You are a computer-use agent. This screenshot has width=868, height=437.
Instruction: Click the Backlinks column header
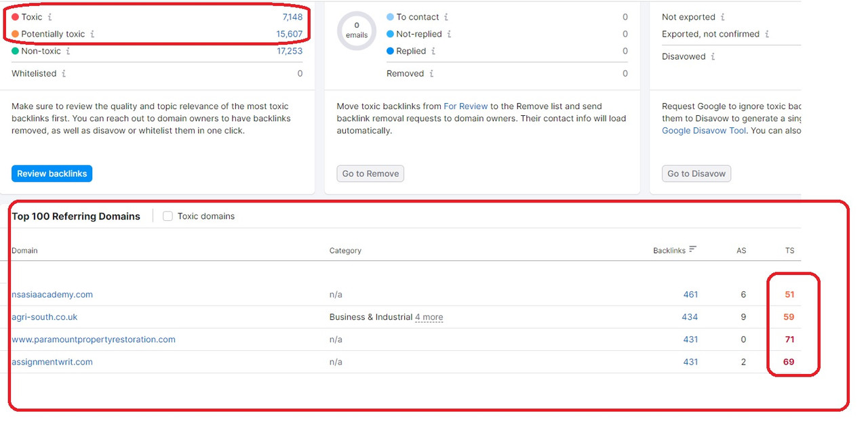pyautogui.click(x=669, y=251)
